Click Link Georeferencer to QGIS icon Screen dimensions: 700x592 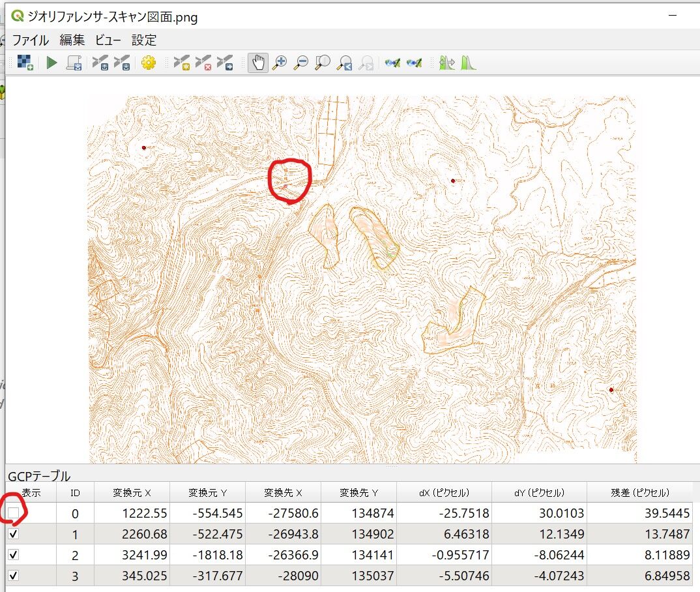pos(393,63)
